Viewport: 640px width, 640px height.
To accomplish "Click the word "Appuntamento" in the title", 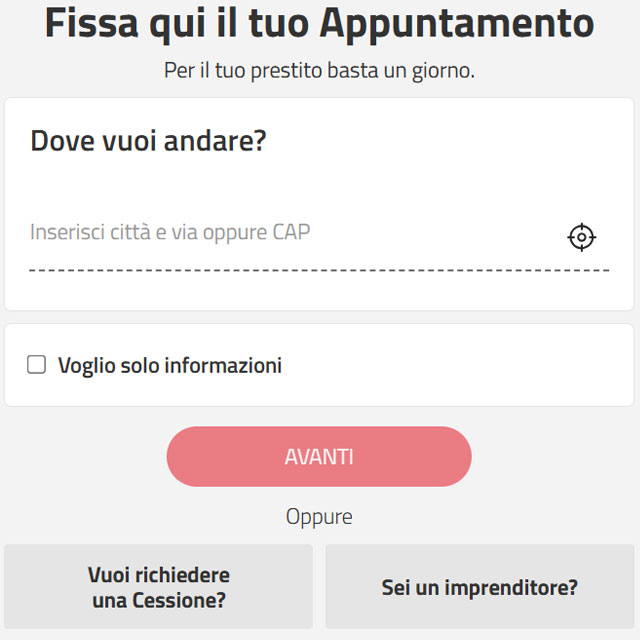I will pos(456,23).
